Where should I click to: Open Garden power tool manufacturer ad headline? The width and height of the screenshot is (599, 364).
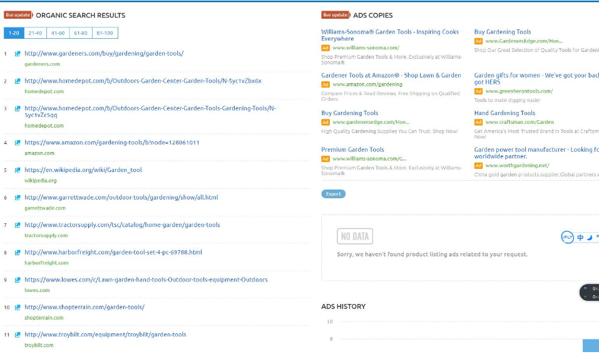[536, 153]
